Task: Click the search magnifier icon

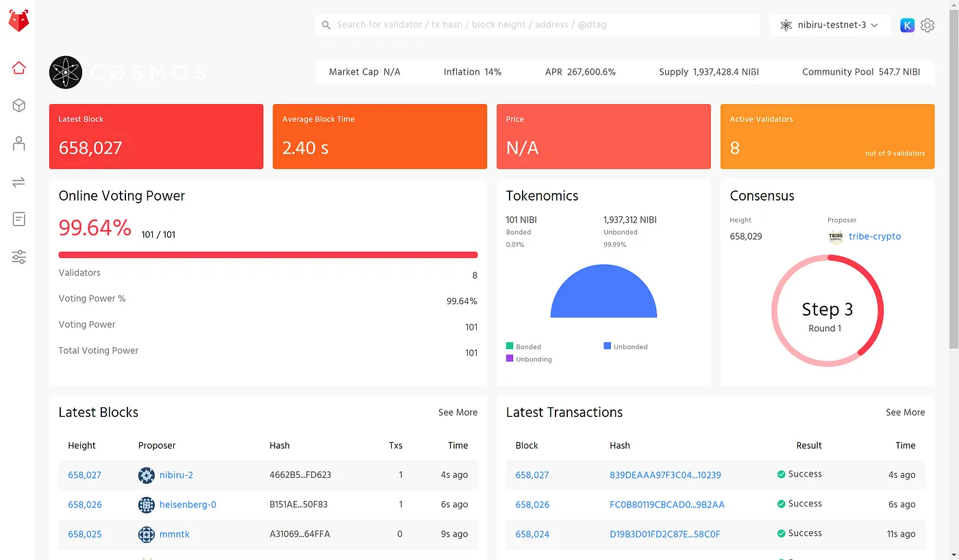Action: tap(326, 25)
